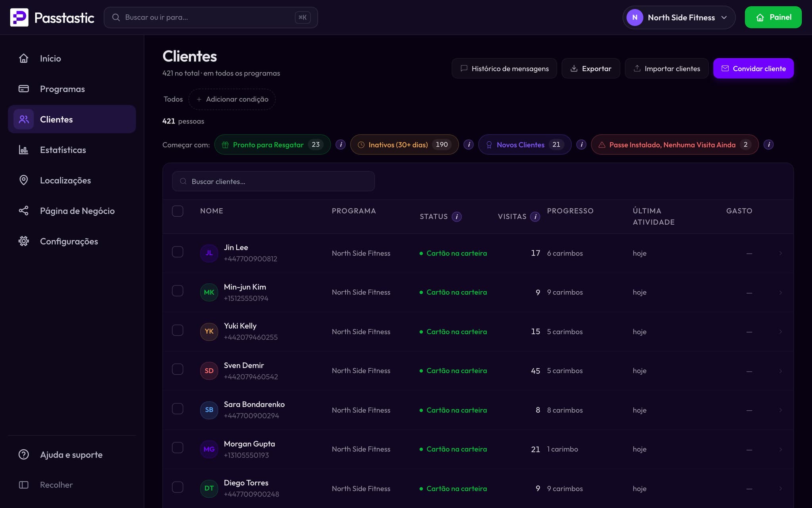
Task: Click the VISITAS column info icon
Action: pos(535,217)
